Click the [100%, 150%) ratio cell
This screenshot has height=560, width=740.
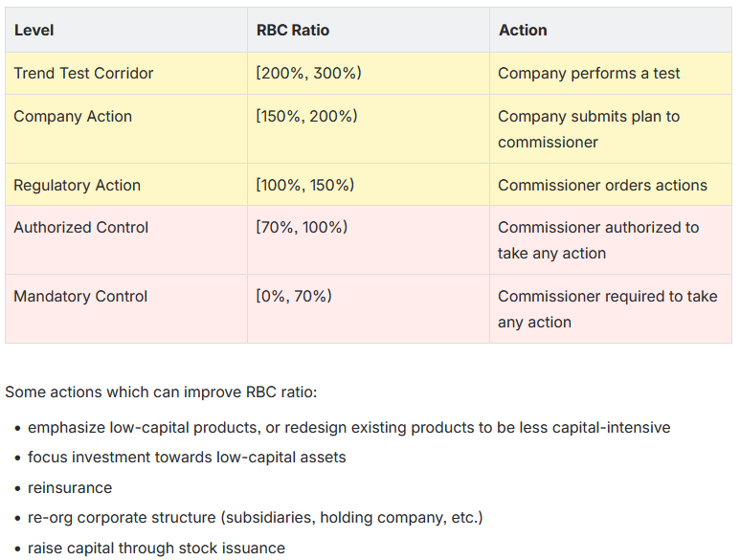[x=305, y=185]
